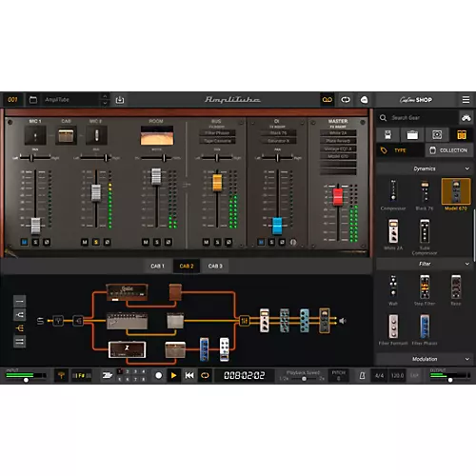Click the mixer node in signal chain
Image resolution: width=476 pixels, height=476 pixels.
(x=245, y=321)
